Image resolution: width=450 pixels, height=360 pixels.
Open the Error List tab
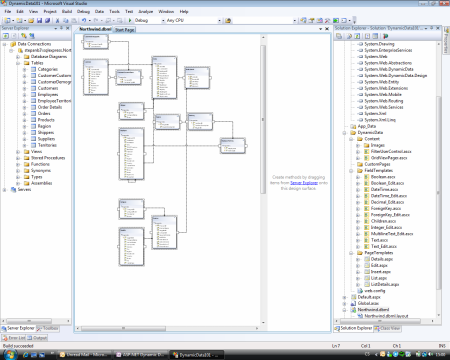[14, 338]
